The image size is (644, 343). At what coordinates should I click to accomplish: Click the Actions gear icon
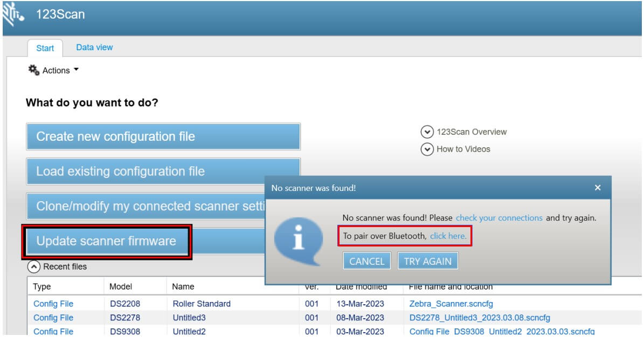click(34, 70)
